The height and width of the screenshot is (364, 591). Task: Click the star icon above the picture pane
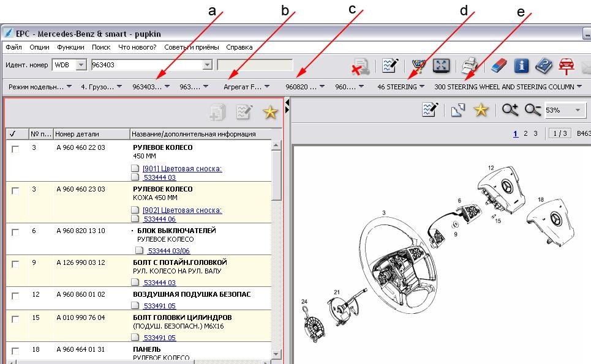(481, 110)
